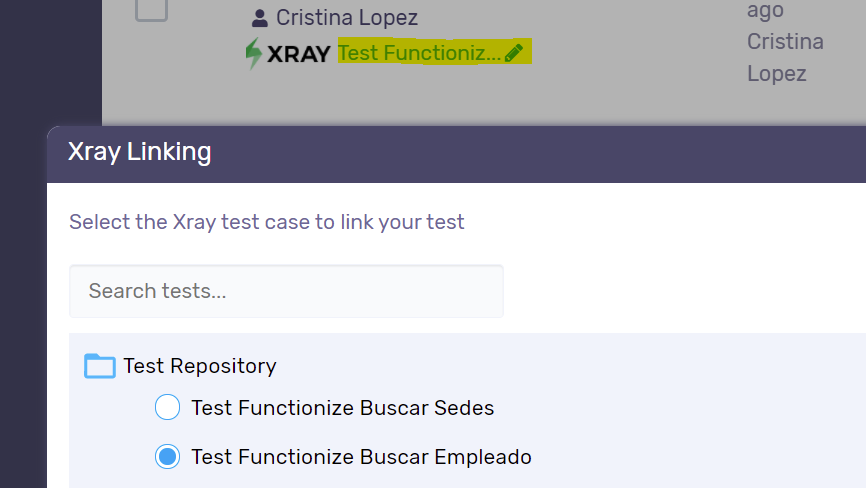
Task: Click the Cristina Lopez last-modified text on right
Action: 785,57
